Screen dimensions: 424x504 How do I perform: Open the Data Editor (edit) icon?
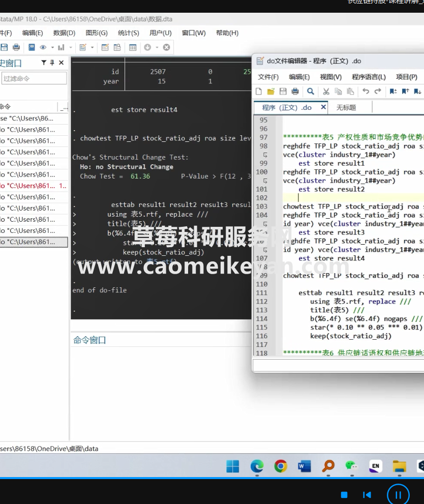[x=105, y=48]
